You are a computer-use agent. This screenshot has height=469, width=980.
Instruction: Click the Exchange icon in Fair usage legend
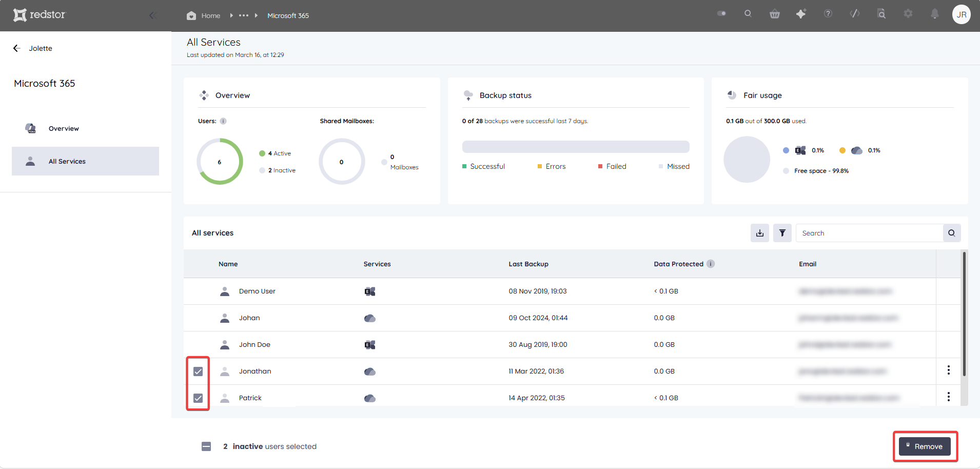800,150
